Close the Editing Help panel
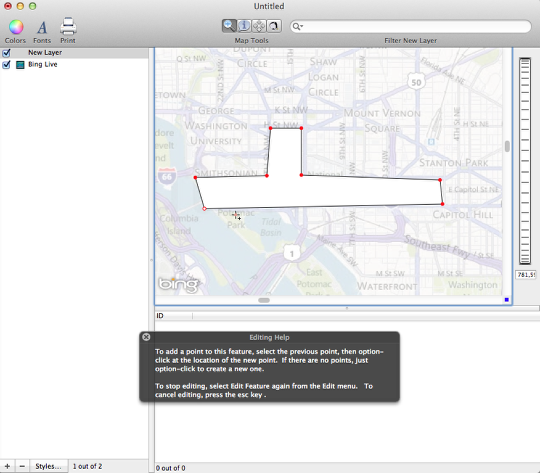This screenshot has width=540, height=473. tap(146, 337)
